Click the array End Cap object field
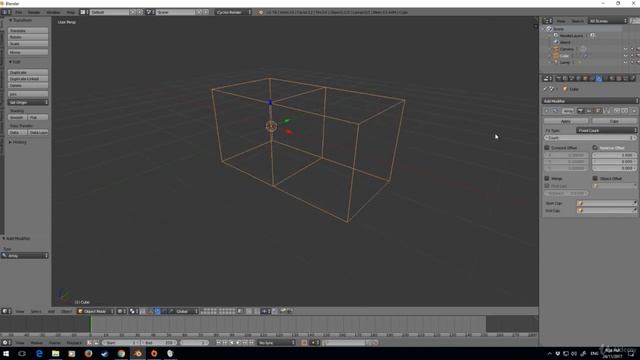Image resolution: width=640 pixels, height=360 pixels. (x=607, y=211)
